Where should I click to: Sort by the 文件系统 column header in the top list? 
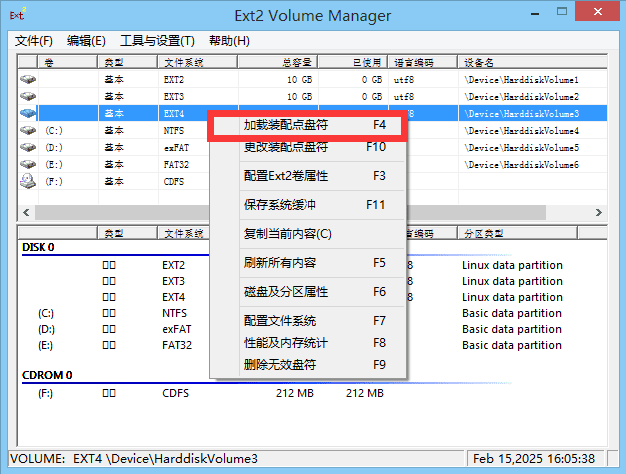(x=198, y=62)
